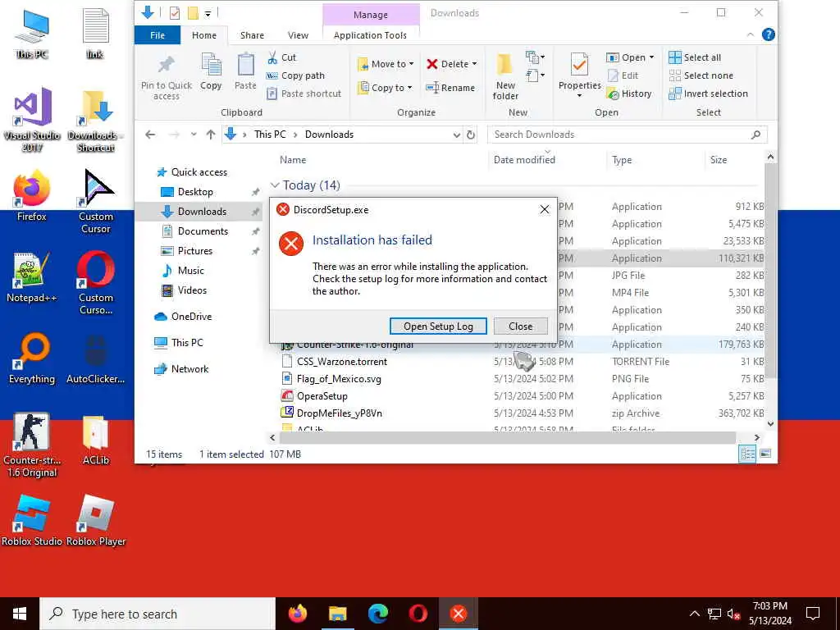
Task: Pin selection to Quick access
Action: (x=166, y=76)
